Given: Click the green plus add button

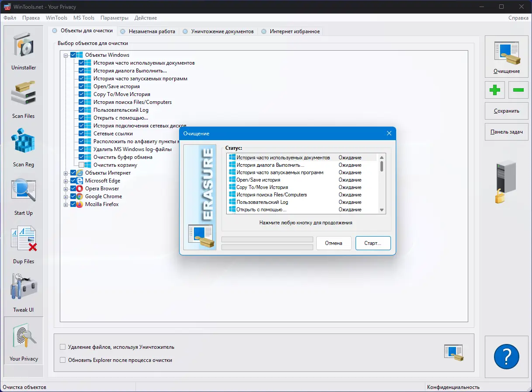Looking at the screenshot, I should (x=494, y=90).
